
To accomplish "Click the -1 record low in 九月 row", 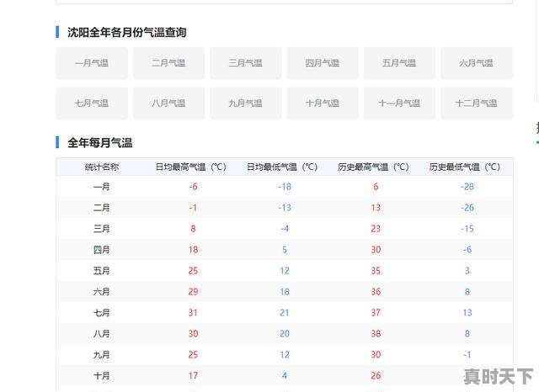I will click(467, 355).
